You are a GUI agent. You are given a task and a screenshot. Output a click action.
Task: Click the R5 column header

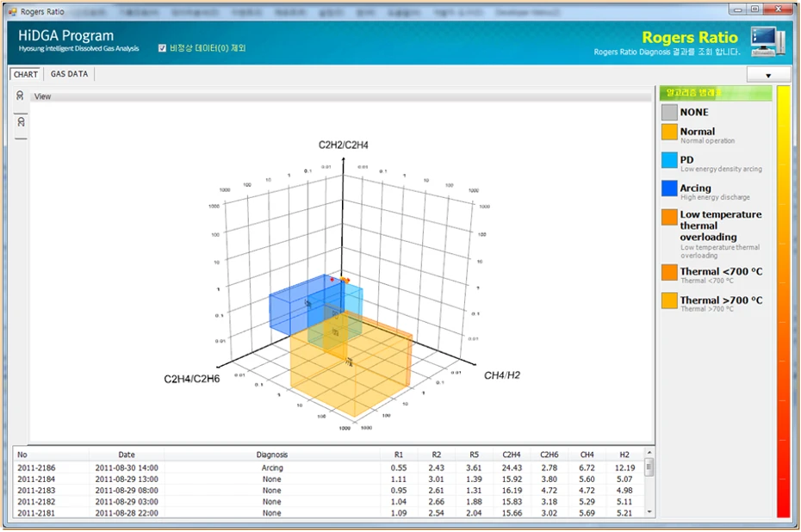tap(474, 455)
